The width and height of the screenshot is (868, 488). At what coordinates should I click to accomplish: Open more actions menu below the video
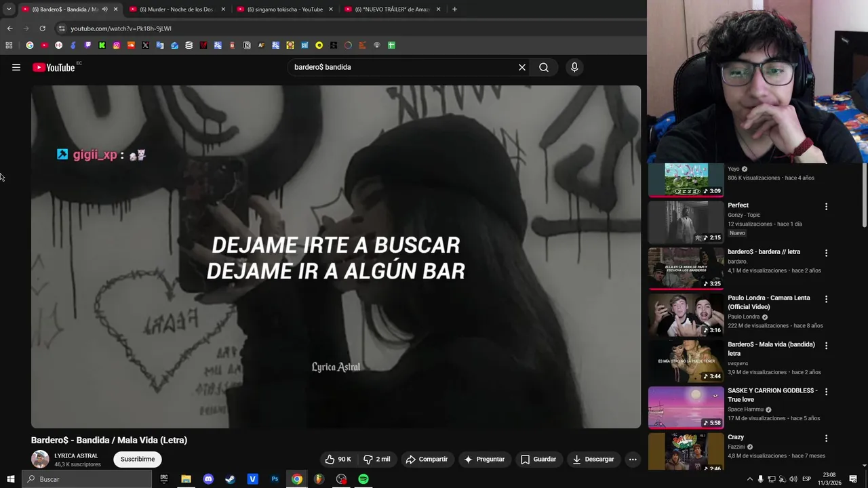pyautogui.click(x=633, y=460)
